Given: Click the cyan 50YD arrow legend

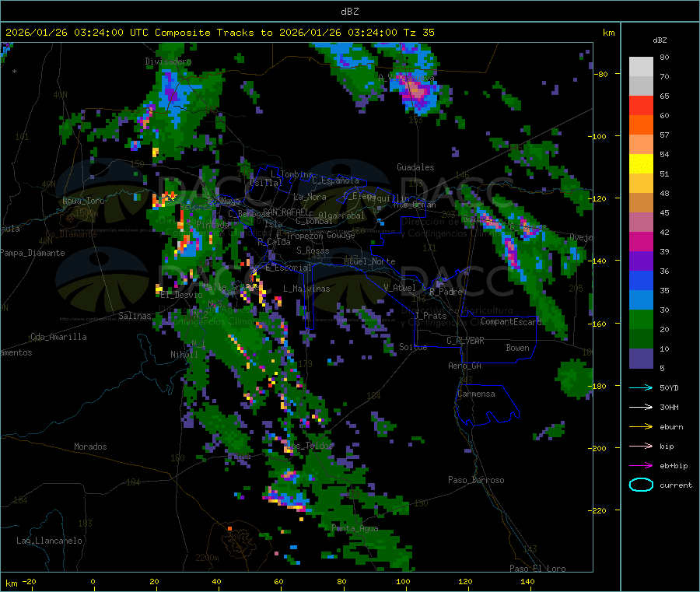Looking at the screenshot, I should point(641,387).
